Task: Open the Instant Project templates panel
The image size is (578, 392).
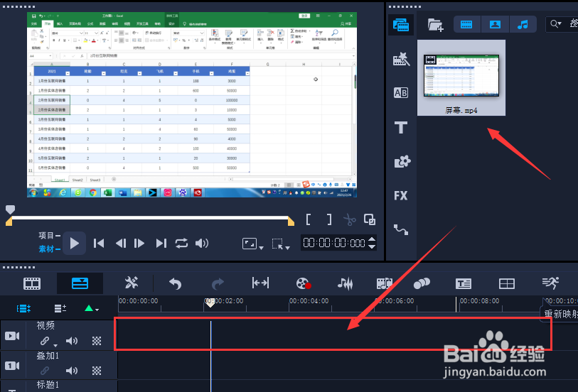Action: click(401, 59)
